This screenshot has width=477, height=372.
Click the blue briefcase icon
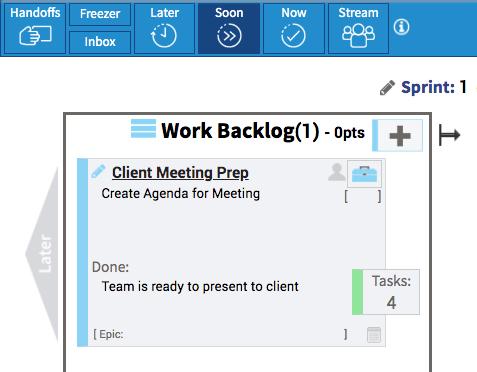[x=364, y=174]
